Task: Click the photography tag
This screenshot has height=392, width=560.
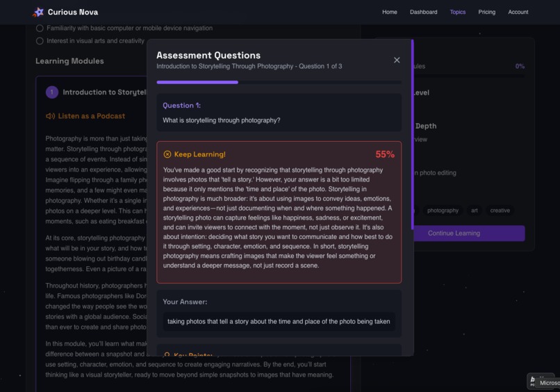Action: point(443,211)
